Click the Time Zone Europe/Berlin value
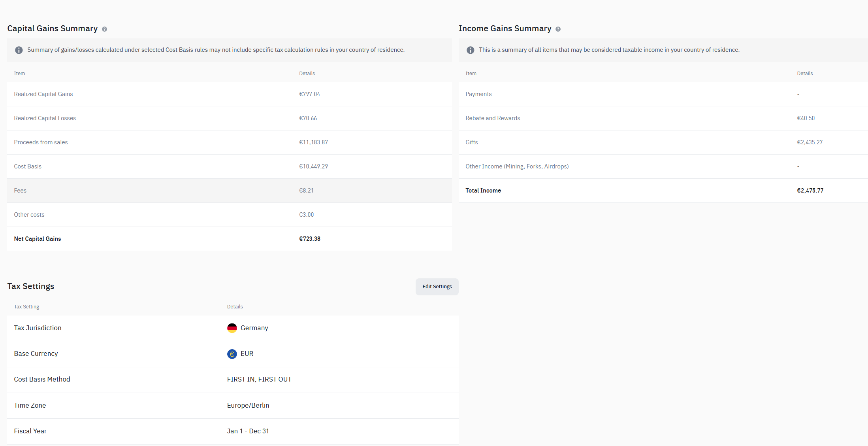 click(248, 405)
